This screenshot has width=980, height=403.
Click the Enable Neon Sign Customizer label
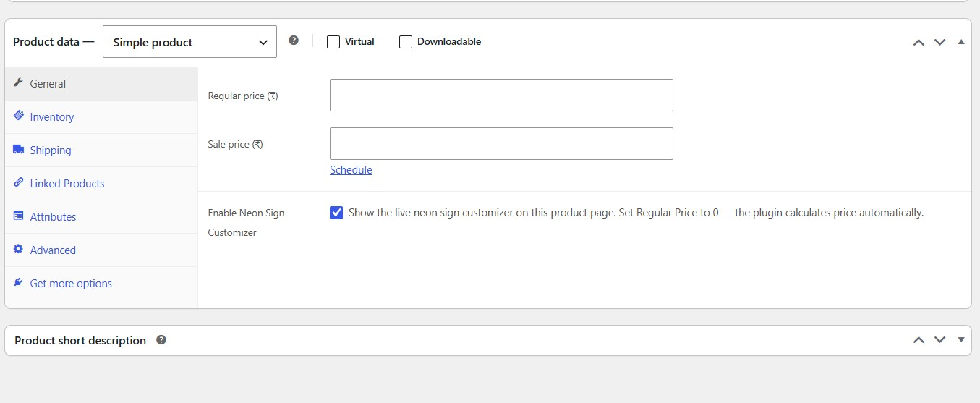[x=247, y=223]
